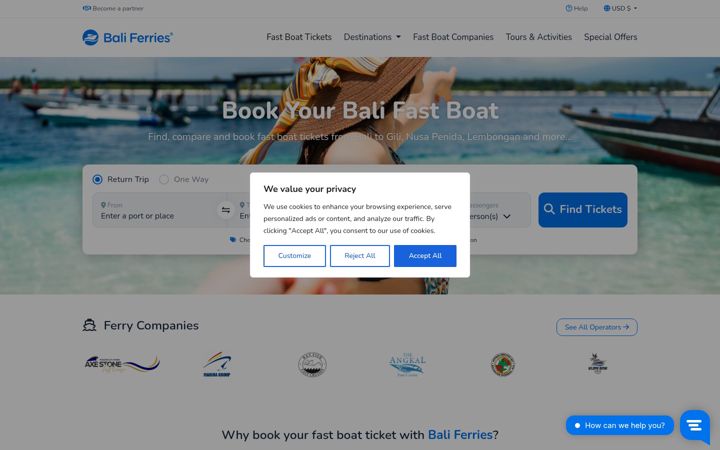Image resolution: width=720 pixels, height=450 pixels.
Task: Swap the origin and destination ports
Action: (225, 210)
